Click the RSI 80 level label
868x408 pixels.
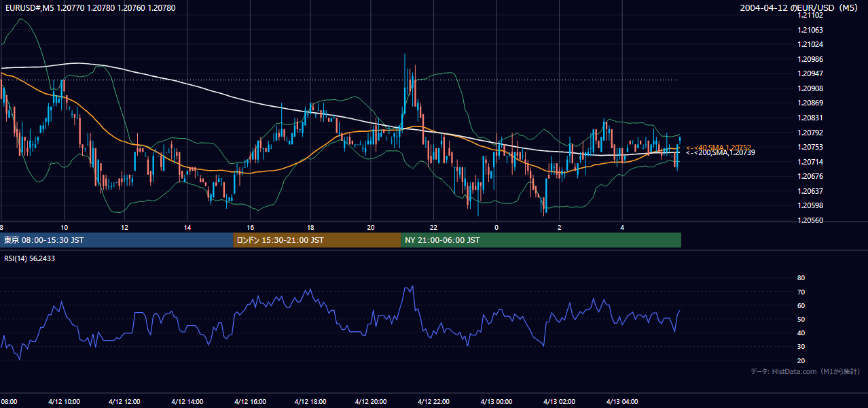pos(801,278)
